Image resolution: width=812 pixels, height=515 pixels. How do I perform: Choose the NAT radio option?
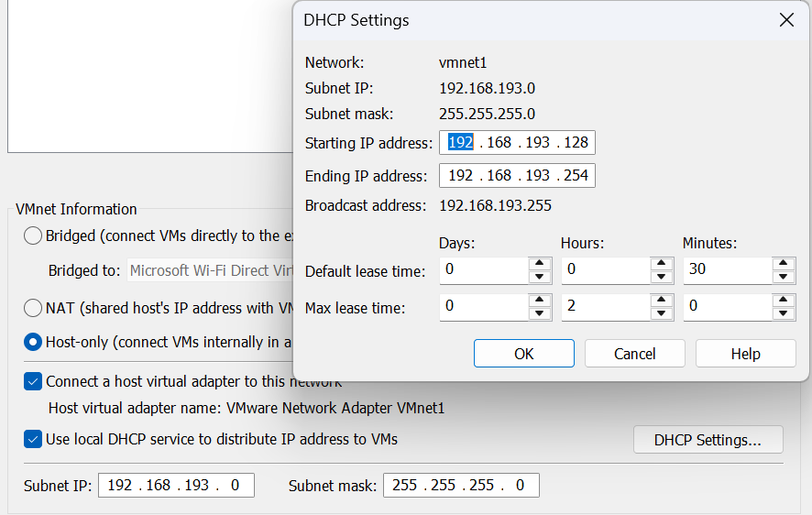pyautogui.click(x=33, y=308)
